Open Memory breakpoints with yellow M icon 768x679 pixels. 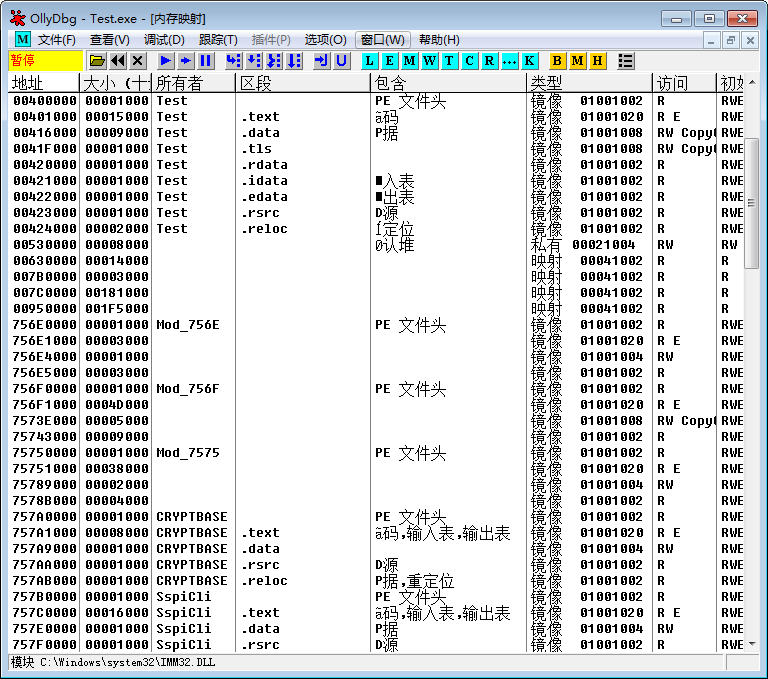click(577, 61)
